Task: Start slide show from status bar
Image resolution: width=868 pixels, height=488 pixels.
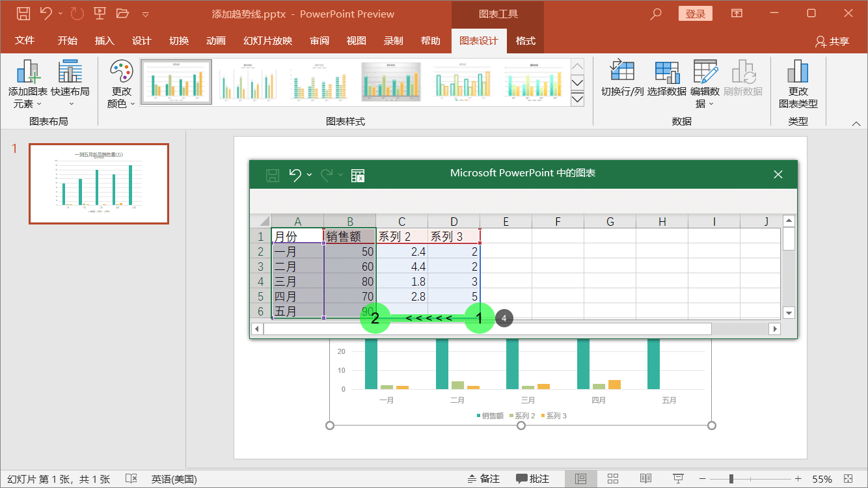Action: coord(678,479)
